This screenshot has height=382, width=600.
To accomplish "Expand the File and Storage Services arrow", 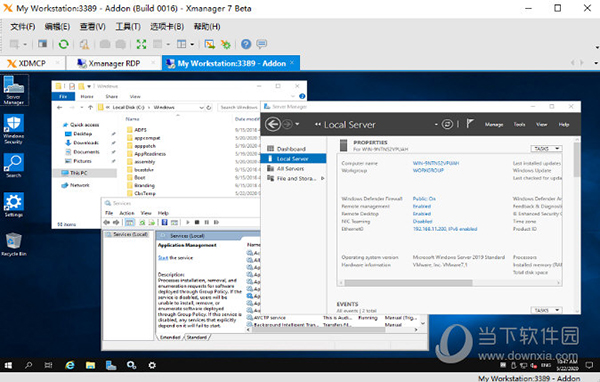I will coord(323,178).
